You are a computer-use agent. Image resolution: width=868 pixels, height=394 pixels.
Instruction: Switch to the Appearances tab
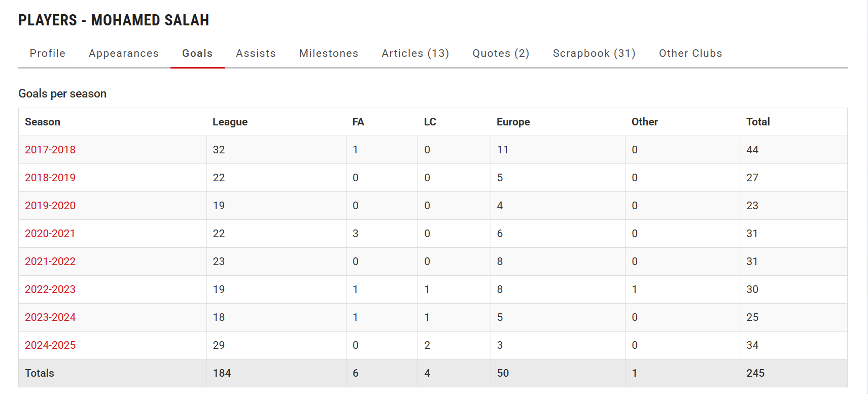pyautogui.click(x=124, y=53)
